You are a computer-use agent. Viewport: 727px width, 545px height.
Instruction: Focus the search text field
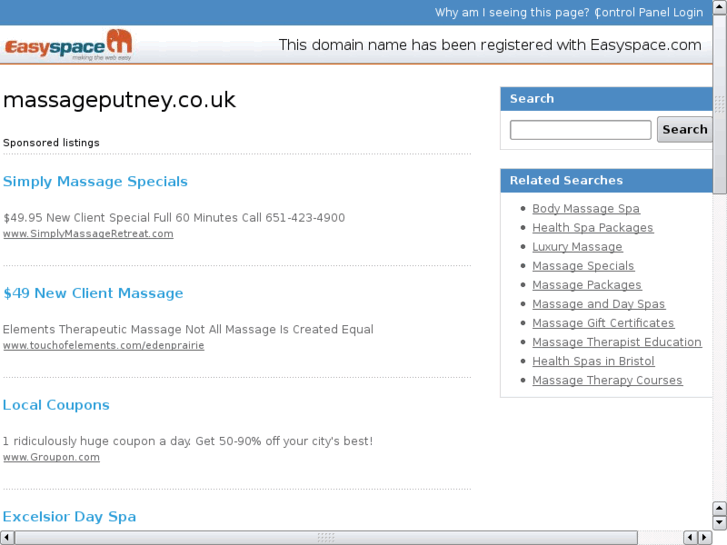click(x=580, y=130)
